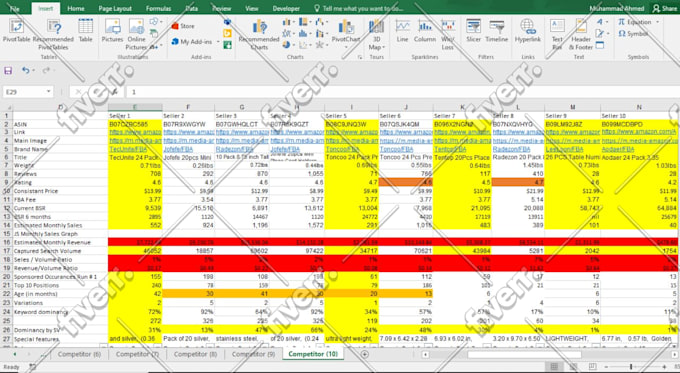This screenshot has width=680, height=373.
Task: Insert Win/Loss sparkline
Action: click(448, 35)
